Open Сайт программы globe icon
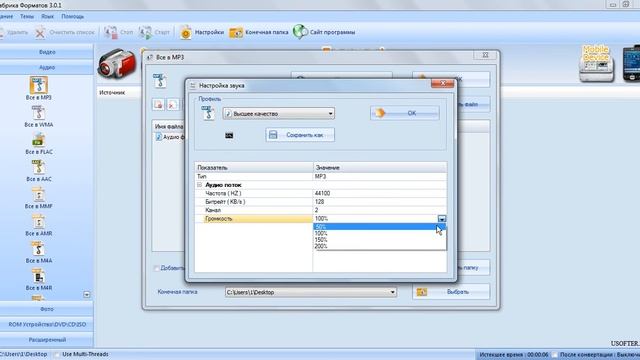640x360 pixels. [300, 32]
